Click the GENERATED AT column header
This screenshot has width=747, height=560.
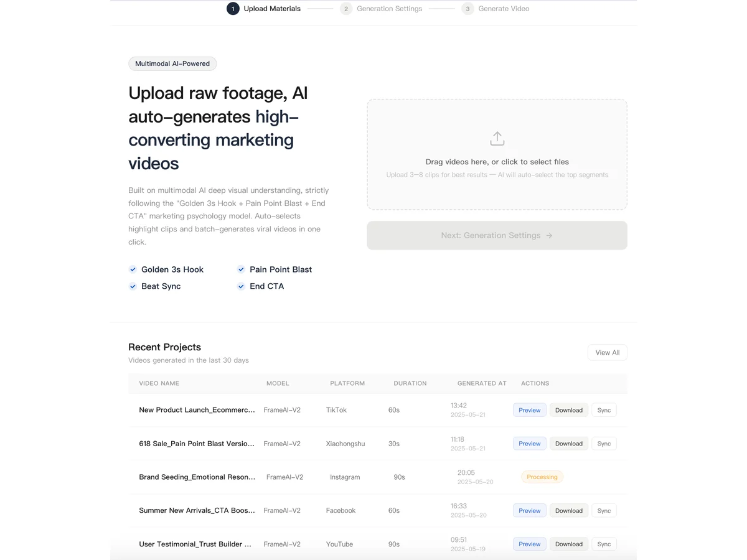(x=482, y=383)
